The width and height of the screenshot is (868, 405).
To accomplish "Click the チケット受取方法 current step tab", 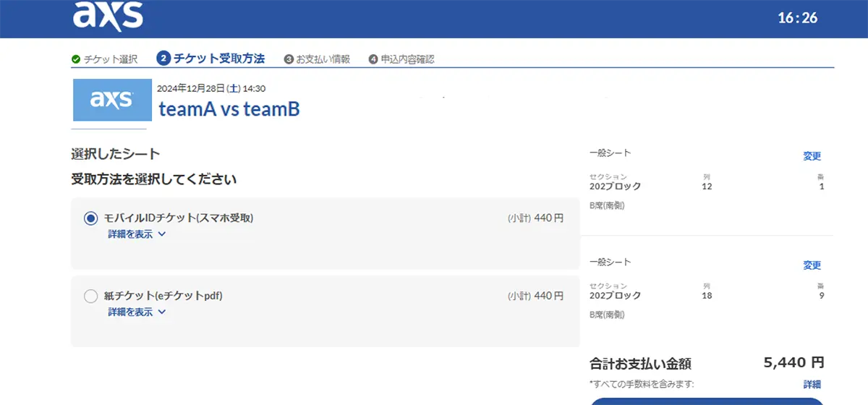I will 219,59.
